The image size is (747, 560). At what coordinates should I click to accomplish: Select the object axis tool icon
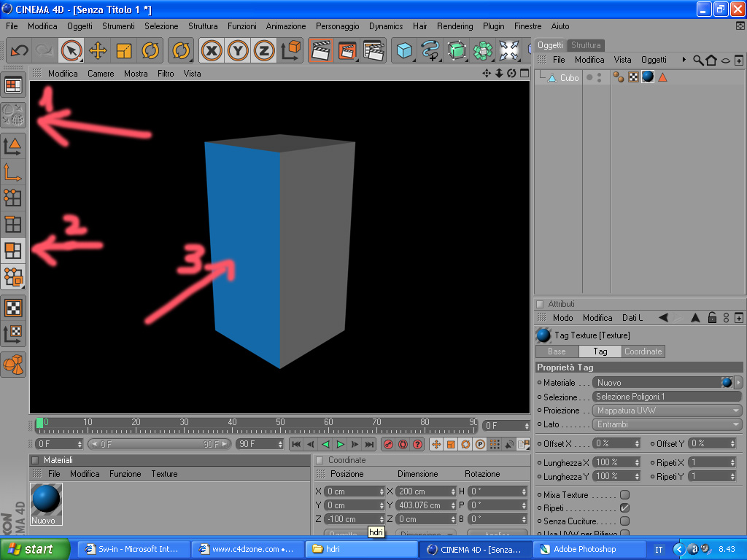pos(13,172)
